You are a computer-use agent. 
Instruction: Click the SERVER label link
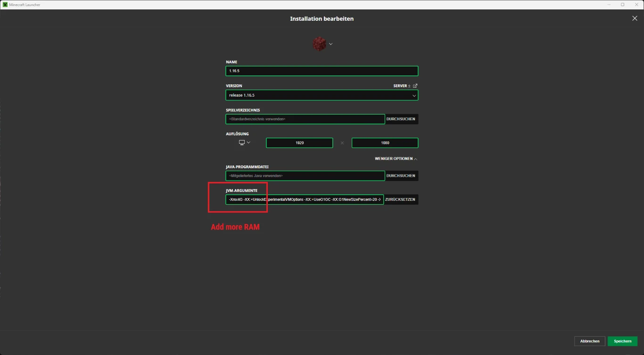400,86
